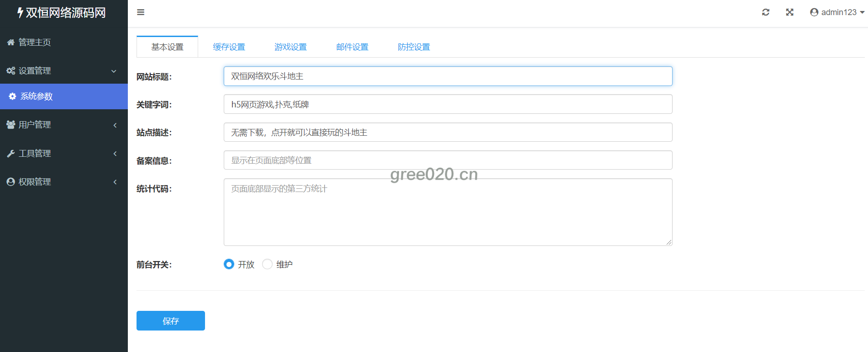
Task: Collapse the 设置管理 chevron arrow
Action: pos(114,71)
